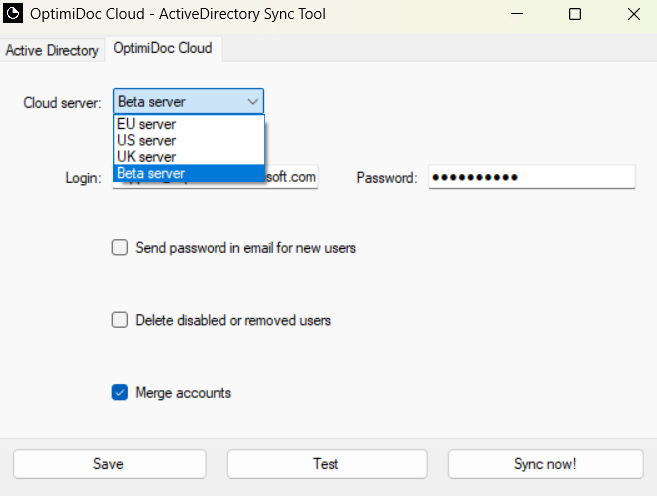
Task: Focus the Login text field
Action: pyautogui.click(x=292, y=178)
